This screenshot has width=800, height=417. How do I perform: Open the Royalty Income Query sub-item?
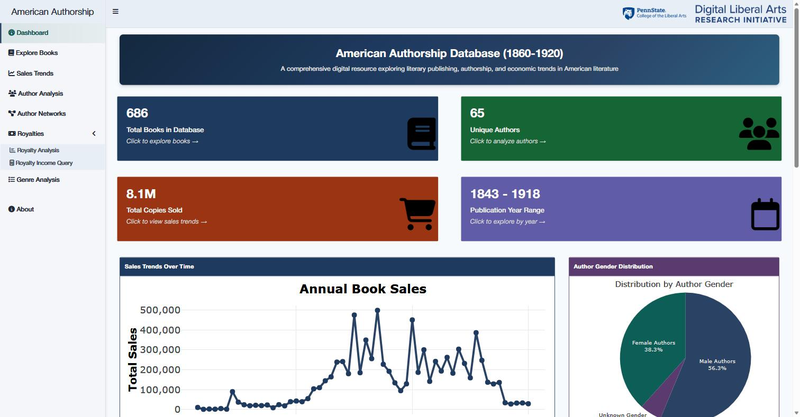point(53,163)
